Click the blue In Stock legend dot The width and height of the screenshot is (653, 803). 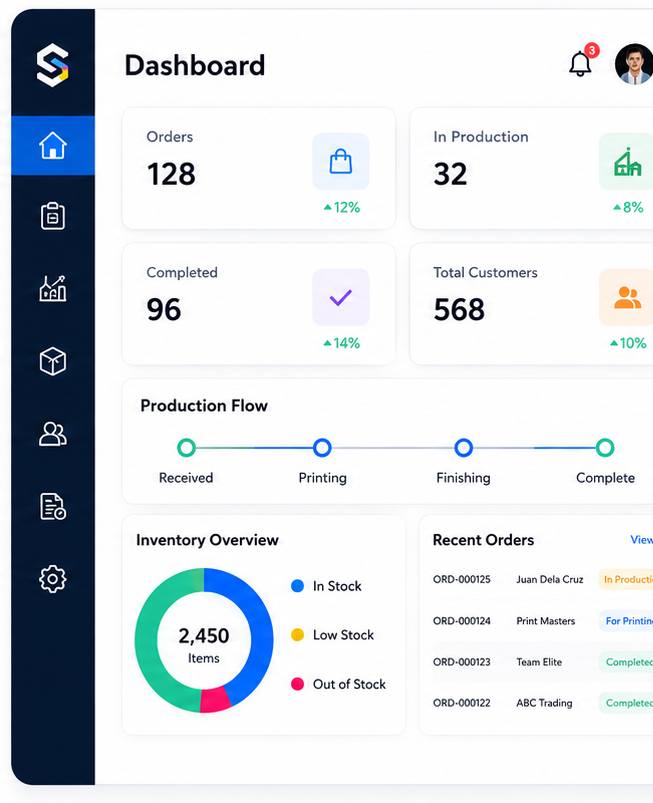click(x=298, y=586)
